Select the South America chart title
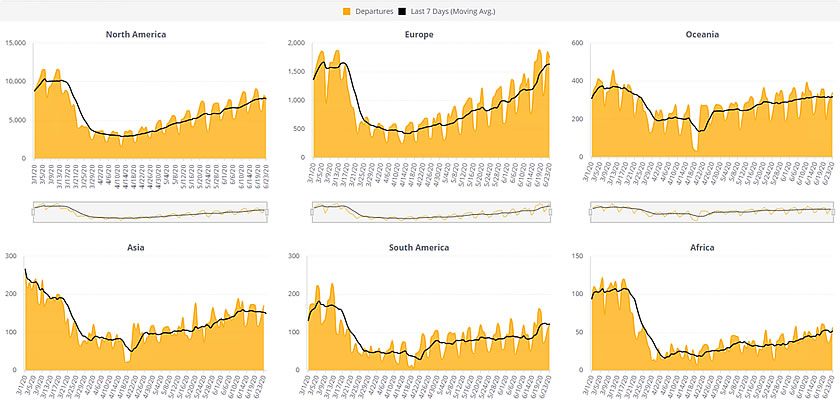The width and height of the screenshot is (840, 406). tap(419, 247)
